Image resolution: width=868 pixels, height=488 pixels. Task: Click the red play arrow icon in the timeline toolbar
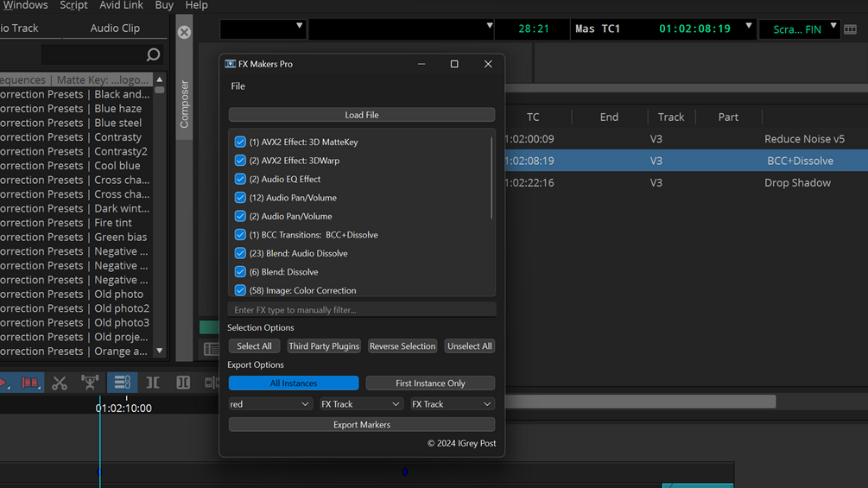pos(4,383)
